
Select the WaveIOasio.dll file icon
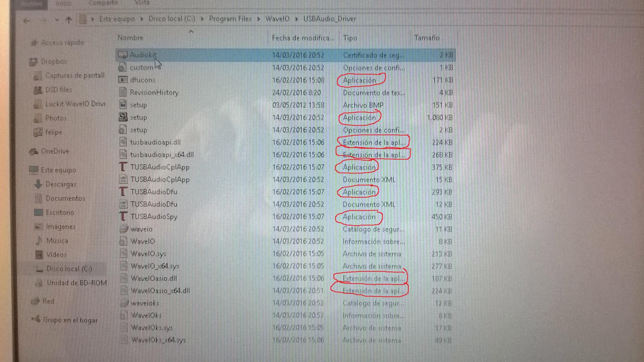124,278
